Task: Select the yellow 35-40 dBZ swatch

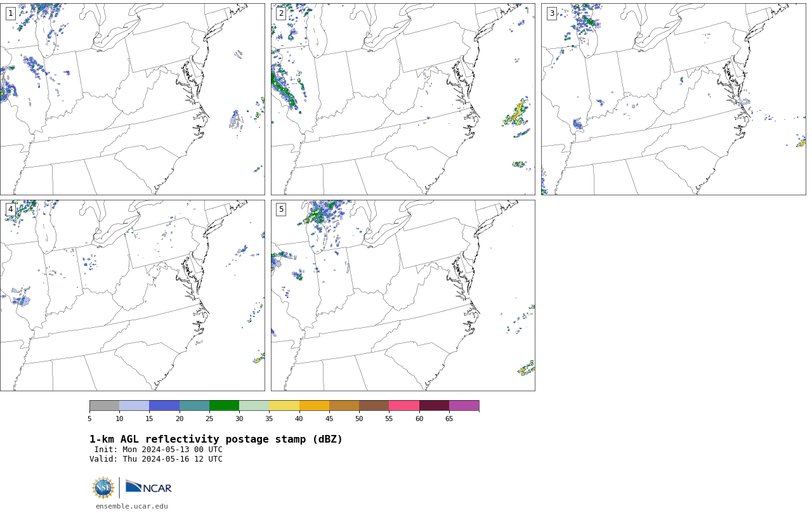Action: click(284, 406)
